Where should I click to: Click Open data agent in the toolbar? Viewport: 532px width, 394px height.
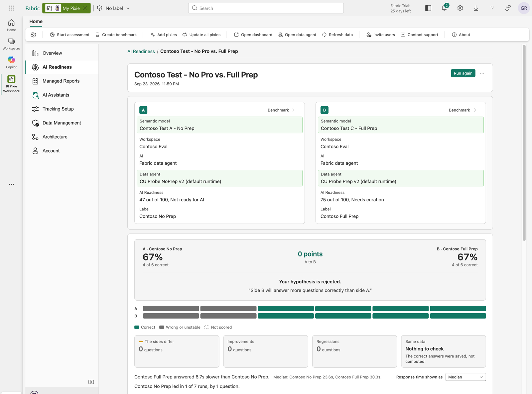(x=297, y=35)
